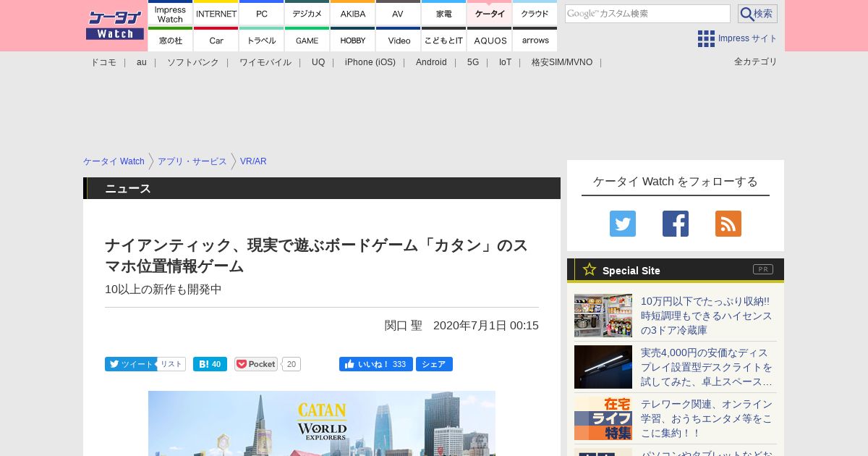Open the RSS feed icon
The image size is (868, 456).
728,224
